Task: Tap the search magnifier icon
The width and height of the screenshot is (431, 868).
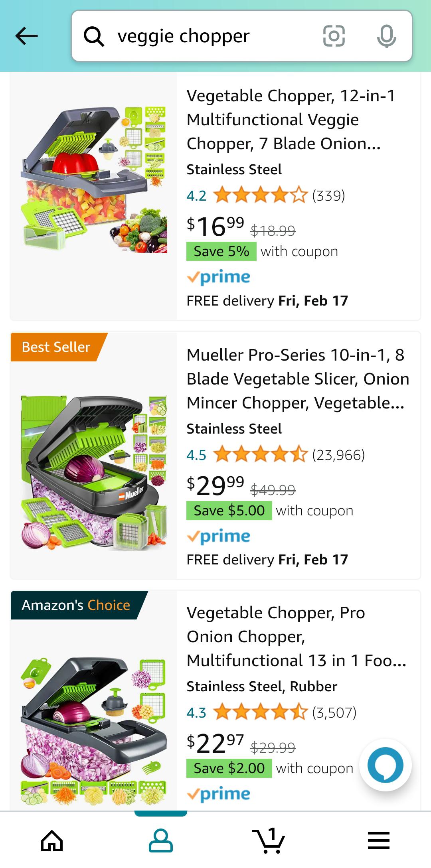Action: point(94,37)
